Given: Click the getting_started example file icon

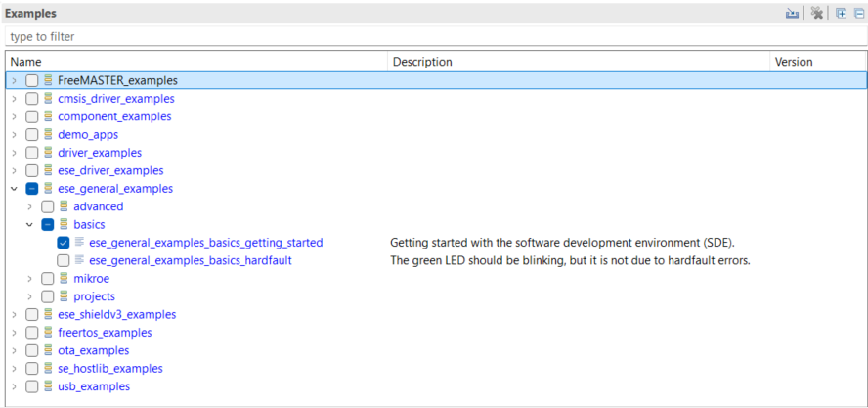Looking at the screenshot, I should tap(79, 243).
